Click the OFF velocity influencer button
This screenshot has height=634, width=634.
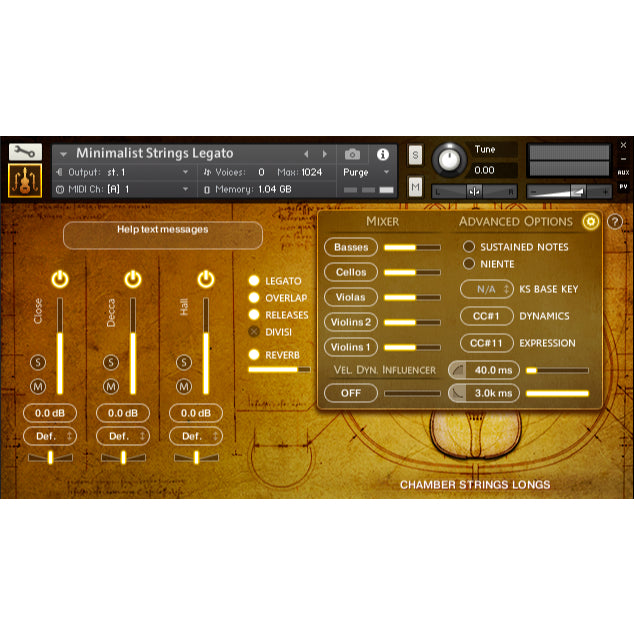(x=351, y=393)
